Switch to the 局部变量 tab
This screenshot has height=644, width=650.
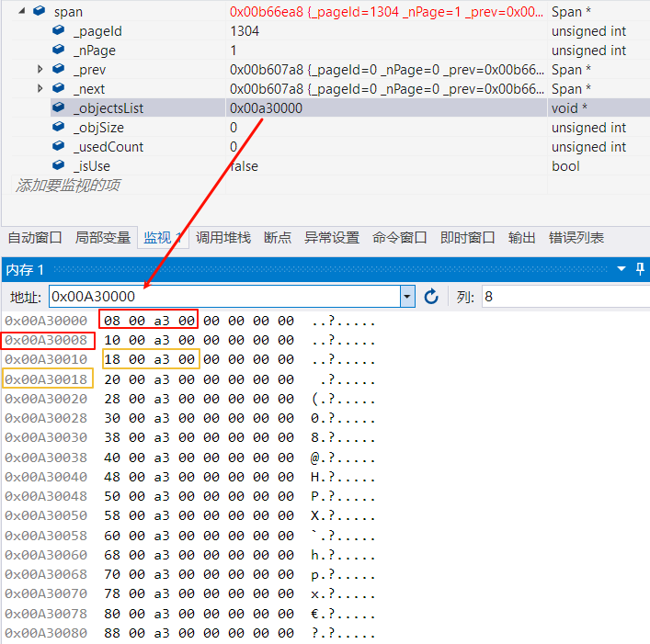[103, 238]
